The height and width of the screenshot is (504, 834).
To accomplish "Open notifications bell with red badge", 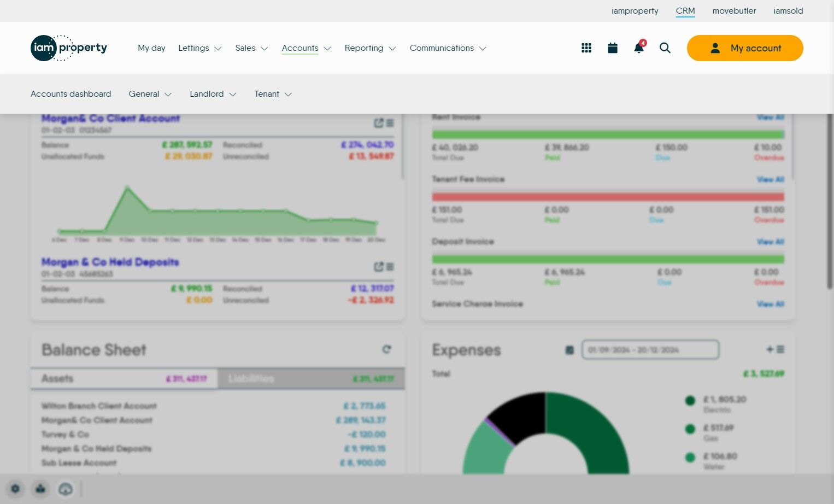I will [x=639, y=47].
